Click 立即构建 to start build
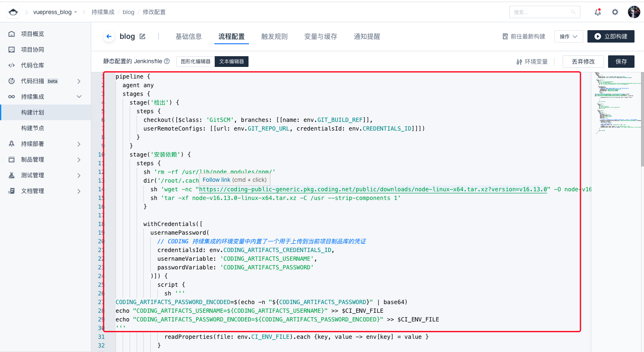This screenshot has height=352, width=644. tap(611, 36)
